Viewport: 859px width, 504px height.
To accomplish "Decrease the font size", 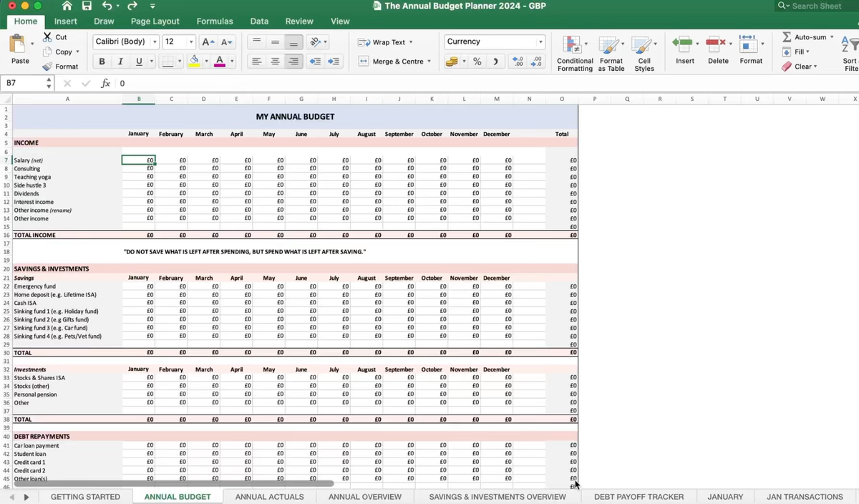I will 226,42.
